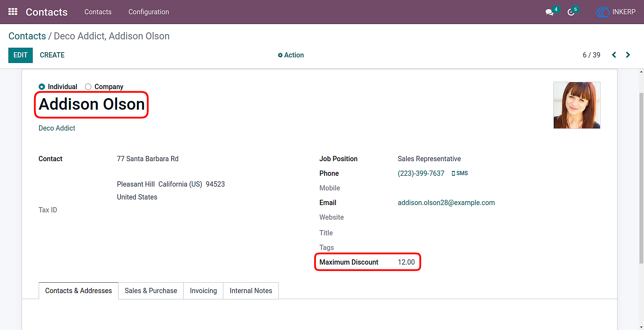Switch to the Sales & Purchase tab
Screen dimensions: 644x330
click(x=151, y=291)
